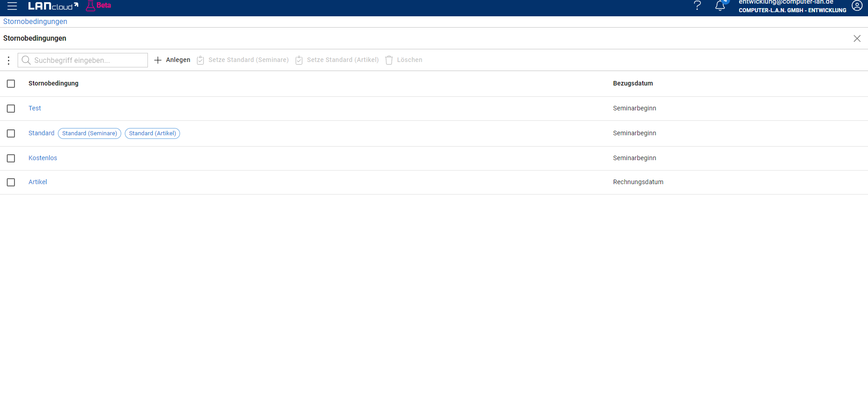Click the Bezugsdatum column header
868x404 pixels.
(x=633, y=83)
